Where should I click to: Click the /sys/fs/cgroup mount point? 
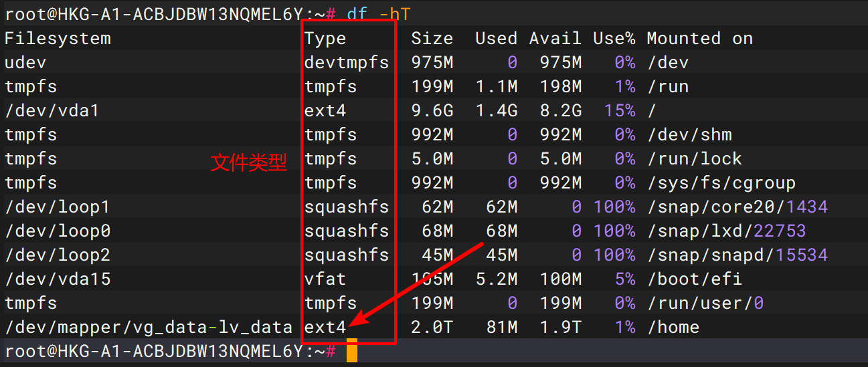click(721, 183)
